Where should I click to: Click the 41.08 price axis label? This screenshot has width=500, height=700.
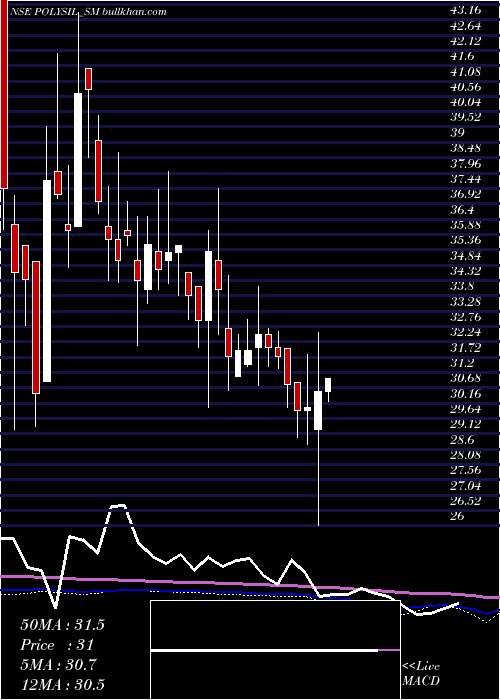click(x=467, y=71)
